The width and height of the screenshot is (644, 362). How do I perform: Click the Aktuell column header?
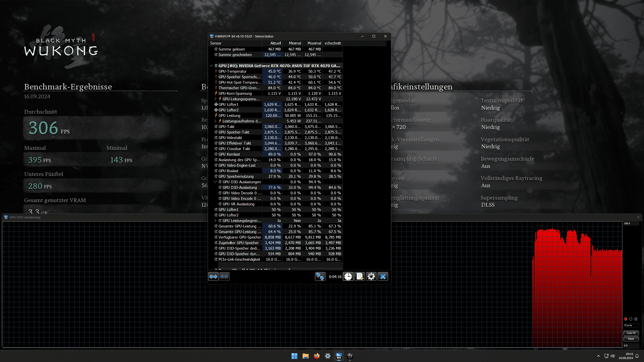pyautogui.click(x=272, y=43)
